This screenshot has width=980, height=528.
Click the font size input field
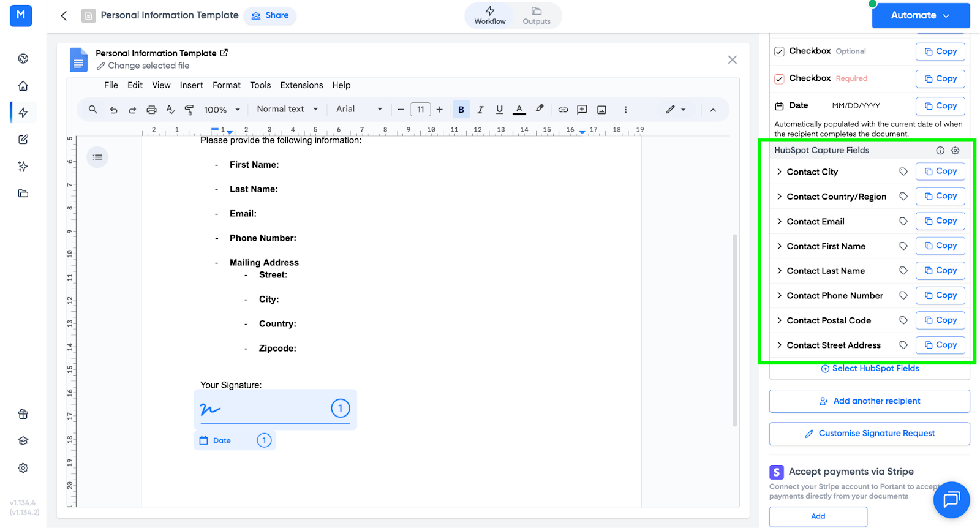click(x=420, y=110)
